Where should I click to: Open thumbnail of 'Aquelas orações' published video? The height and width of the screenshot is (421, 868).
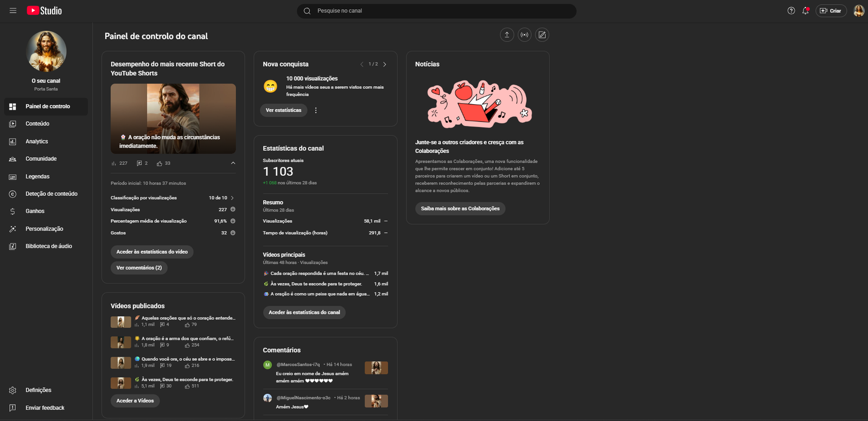121,322
